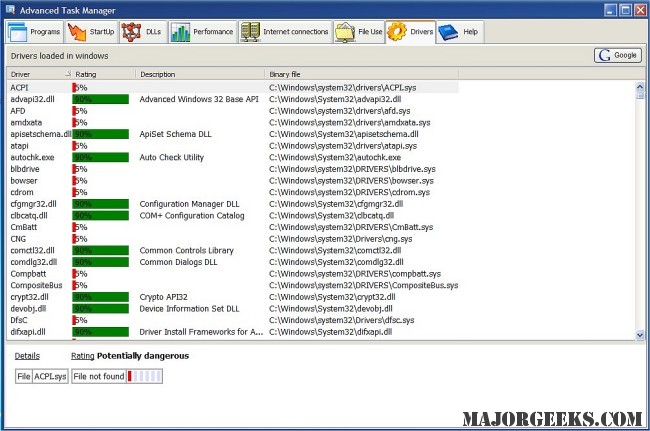Screen dimensions: 650x431
Task: Select the AFD driver entry
Action: tap(234, 111)
